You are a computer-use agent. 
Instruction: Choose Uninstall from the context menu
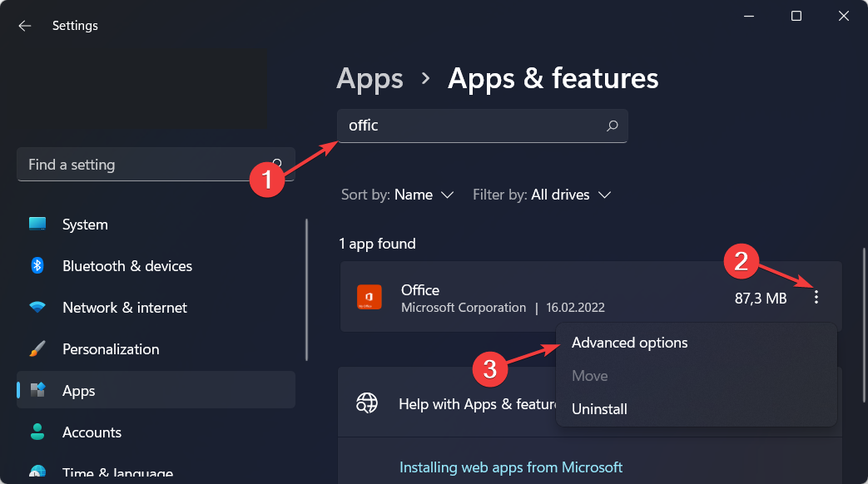point(598,408)
